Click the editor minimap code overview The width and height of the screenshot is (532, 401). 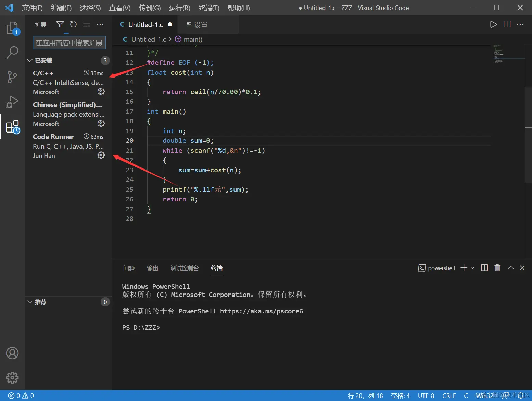(509, 54)
